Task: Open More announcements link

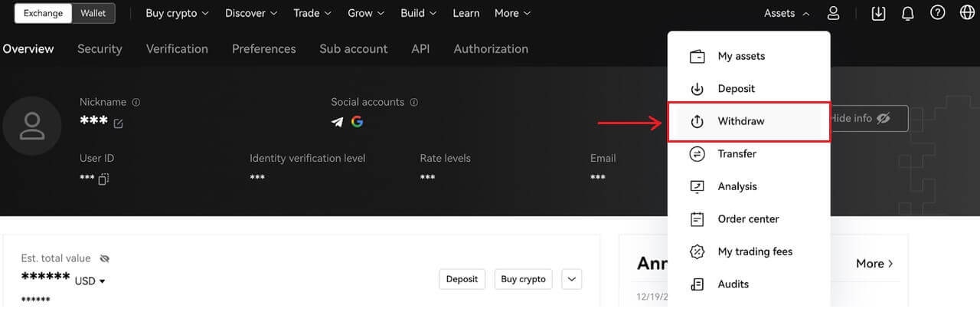Action: 874,264
